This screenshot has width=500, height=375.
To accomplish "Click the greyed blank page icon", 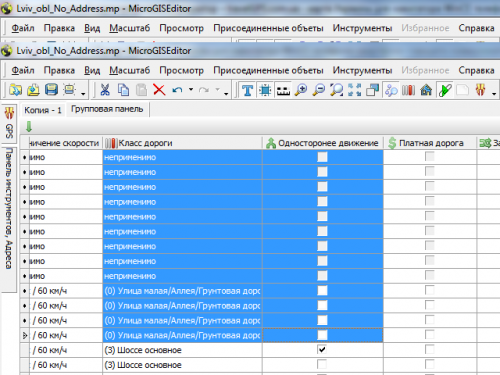I will [x=462, y=90].
